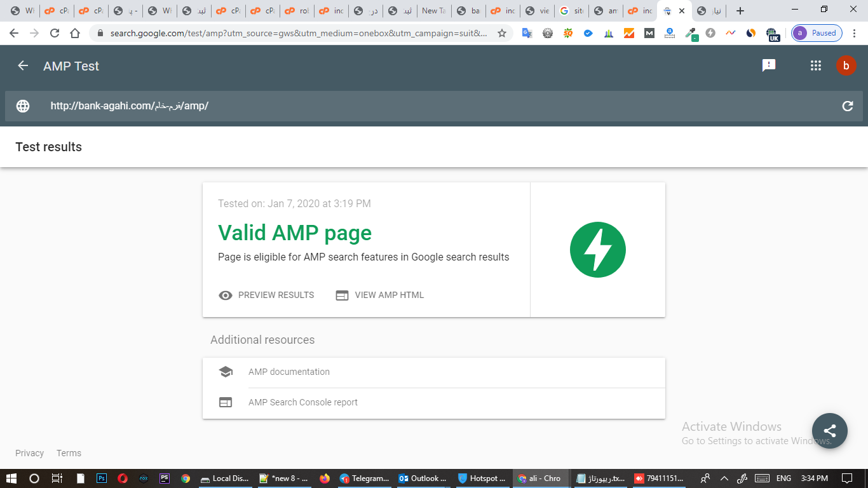The height and width of the screenshot is (488, 868).
Task: Open the Google account avatar 'b'
Action: coord(846,65)
